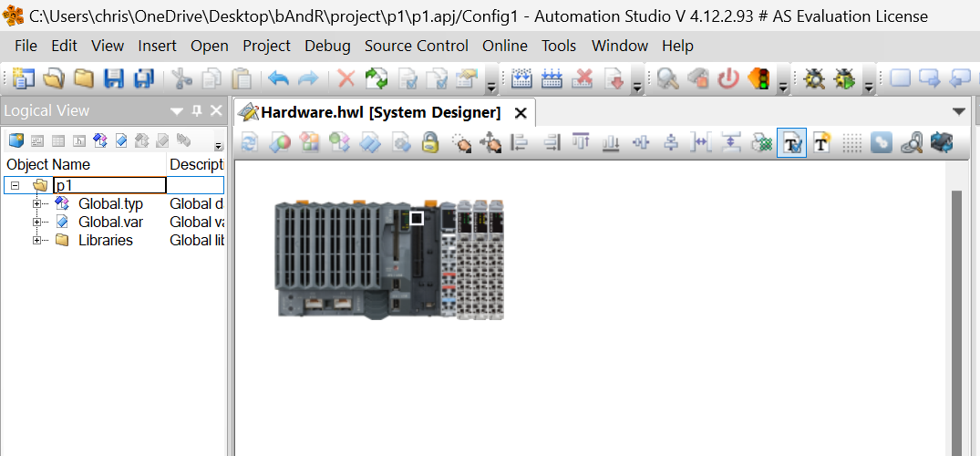Click the Rebuild icon with three arrows

tap(552, 78)
